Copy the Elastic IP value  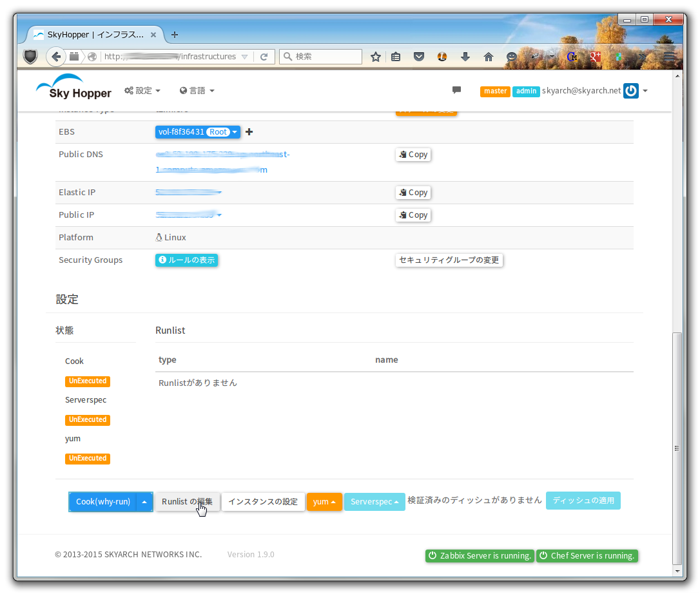(x=413, y=193)
